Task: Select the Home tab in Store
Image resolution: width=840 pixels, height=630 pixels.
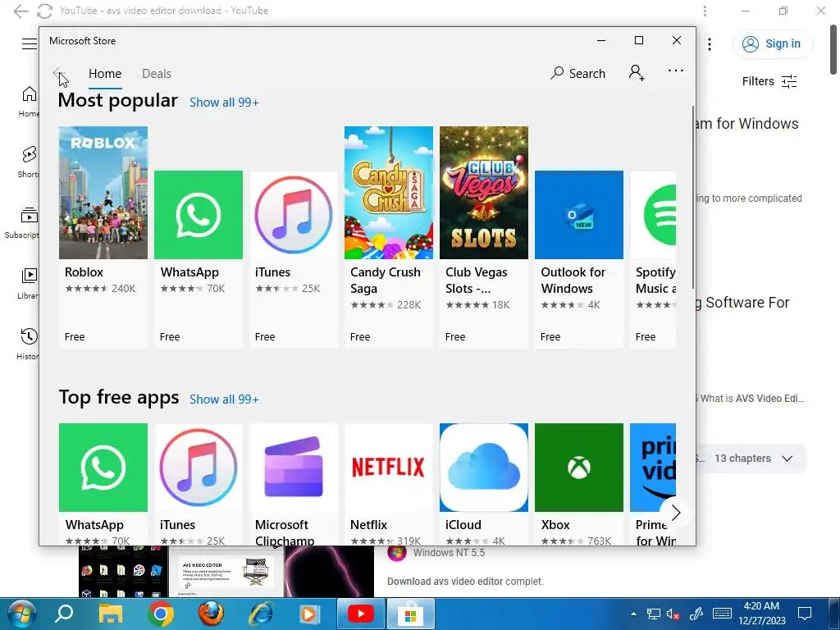Action: pos(105,73)
